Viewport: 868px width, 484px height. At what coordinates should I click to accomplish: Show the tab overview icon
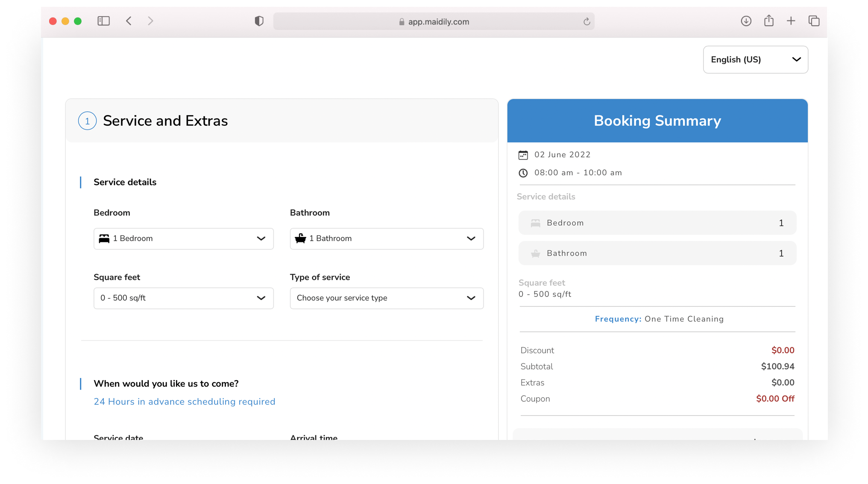coord(814,21)
